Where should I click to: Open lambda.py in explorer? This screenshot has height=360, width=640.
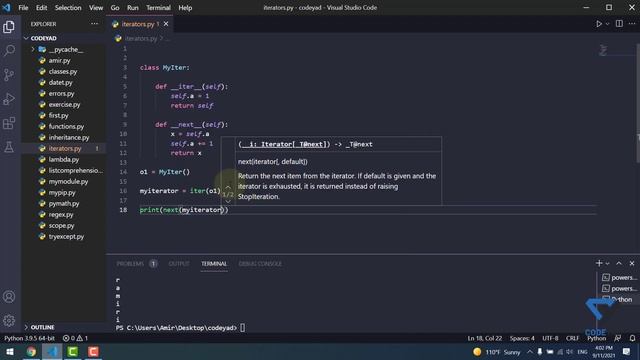pyautogui.click(x=64, y=160)
